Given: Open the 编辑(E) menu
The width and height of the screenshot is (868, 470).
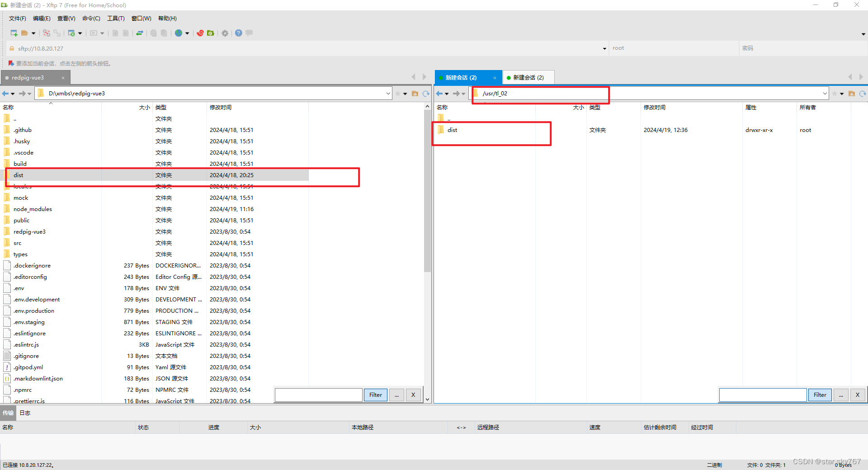Looking at the screenshot, I should (42, 19).
